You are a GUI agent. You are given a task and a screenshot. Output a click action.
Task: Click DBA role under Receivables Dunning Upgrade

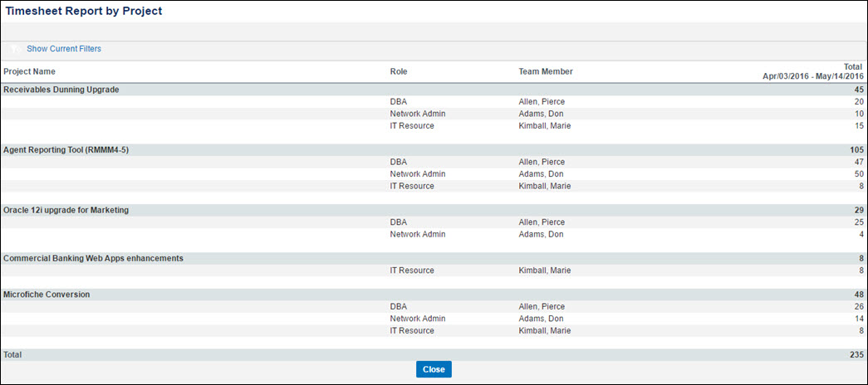(x=399, y=102)
